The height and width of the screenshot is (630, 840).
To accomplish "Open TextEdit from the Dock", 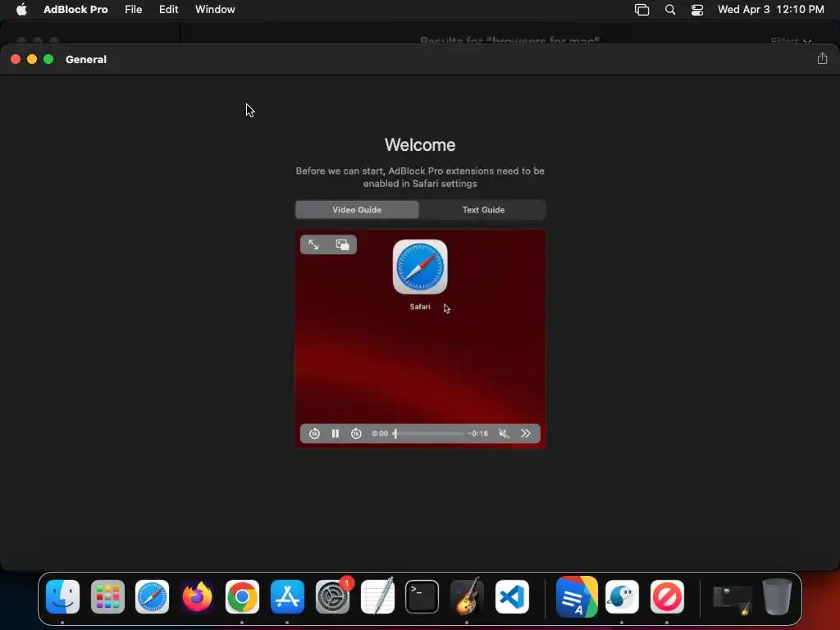I will [x=377, y=597].
